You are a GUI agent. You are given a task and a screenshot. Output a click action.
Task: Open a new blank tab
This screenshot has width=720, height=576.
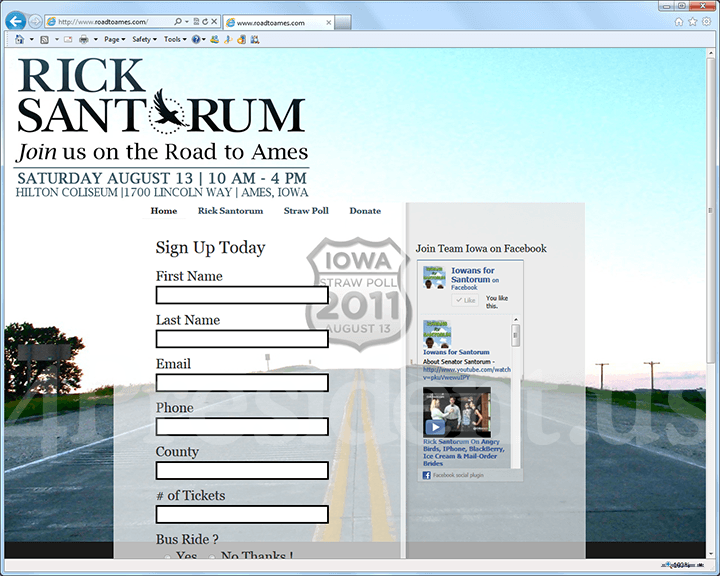click(x=343, y=22)
